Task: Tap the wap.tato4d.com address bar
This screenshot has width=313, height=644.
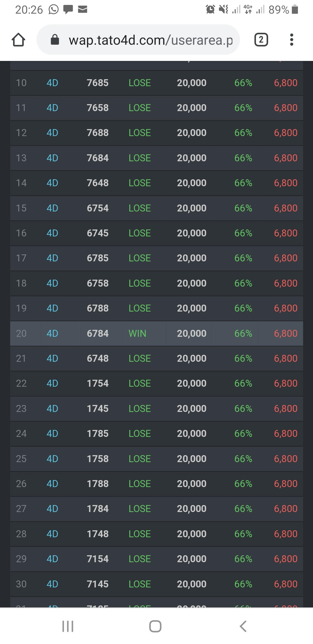Action: [x=150, y=40]
